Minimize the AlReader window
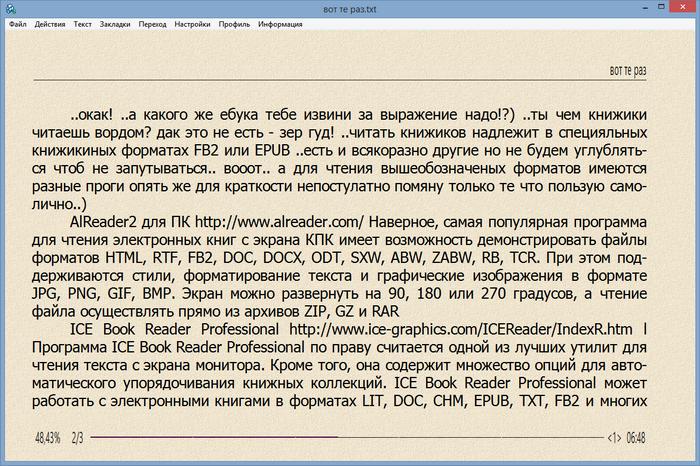This screenshot has width=700, height=466. coord(645,8)
